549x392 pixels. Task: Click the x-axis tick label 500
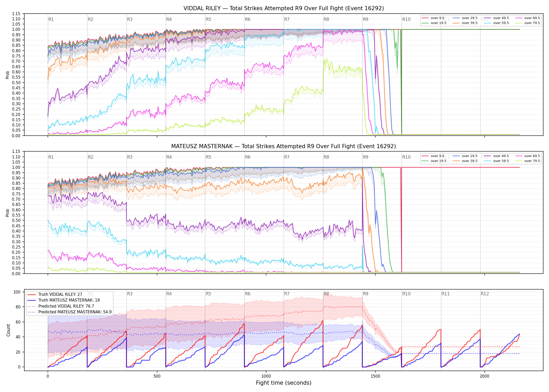pos(157,376)
